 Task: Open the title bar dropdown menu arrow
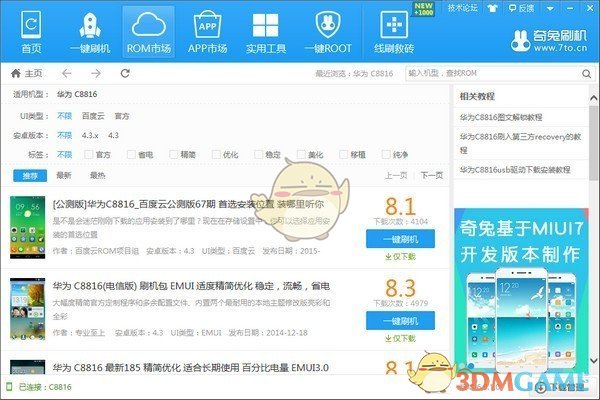[x=550, y=8]
